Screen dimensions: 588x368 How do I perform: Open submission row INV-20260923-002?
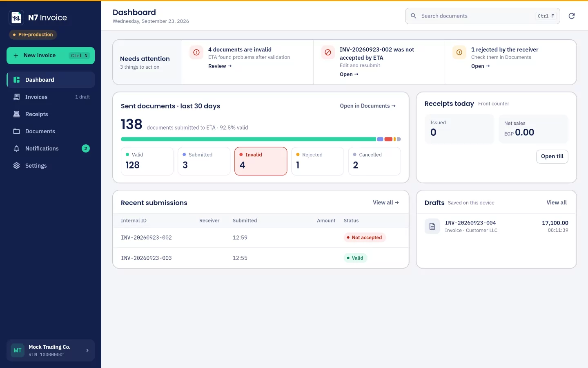(261, 238)
